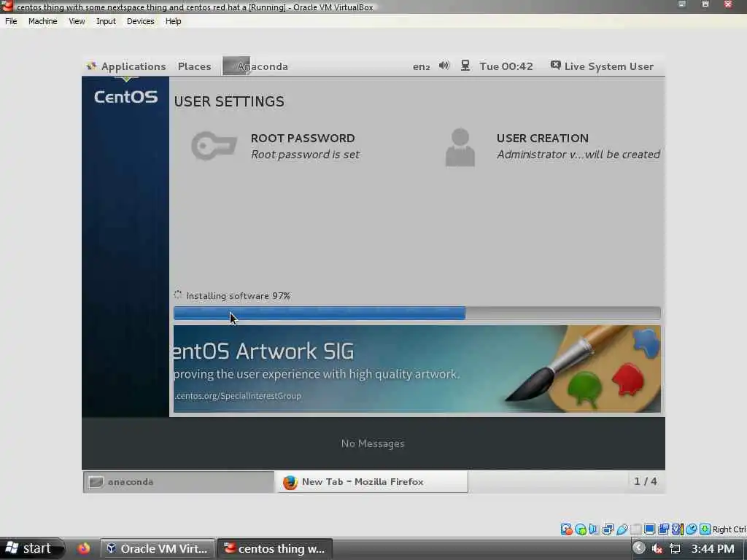
Task: Open the Places menu in the CentOS panel
Action: point(194,66)
